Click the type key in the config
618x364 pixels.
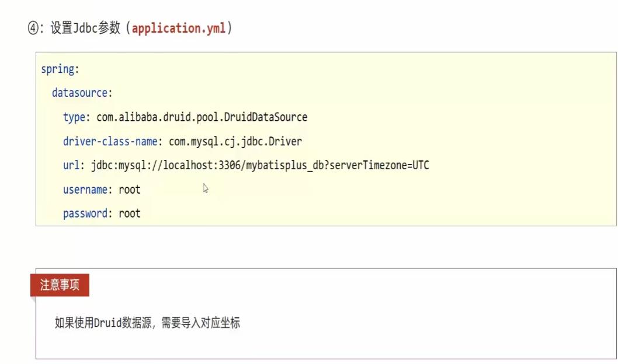[x=74, y=117]
